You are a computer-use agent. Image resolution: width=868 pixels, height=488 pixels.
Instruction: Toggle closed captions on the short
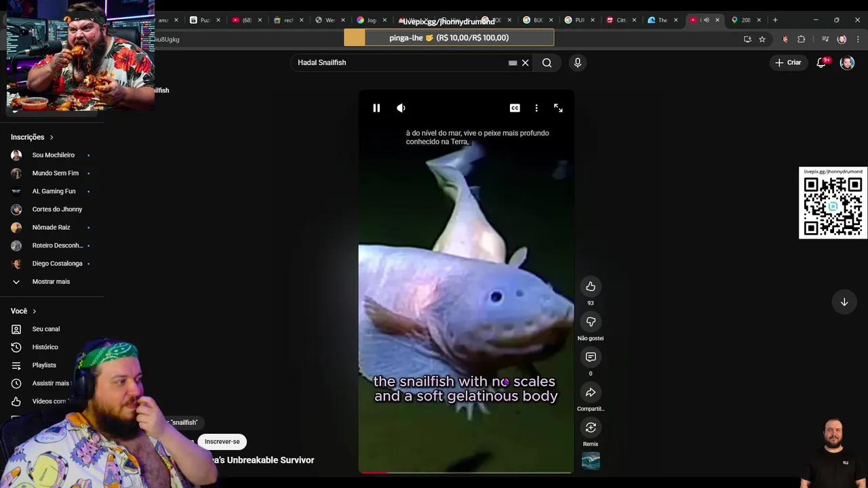tap(515, 108)
